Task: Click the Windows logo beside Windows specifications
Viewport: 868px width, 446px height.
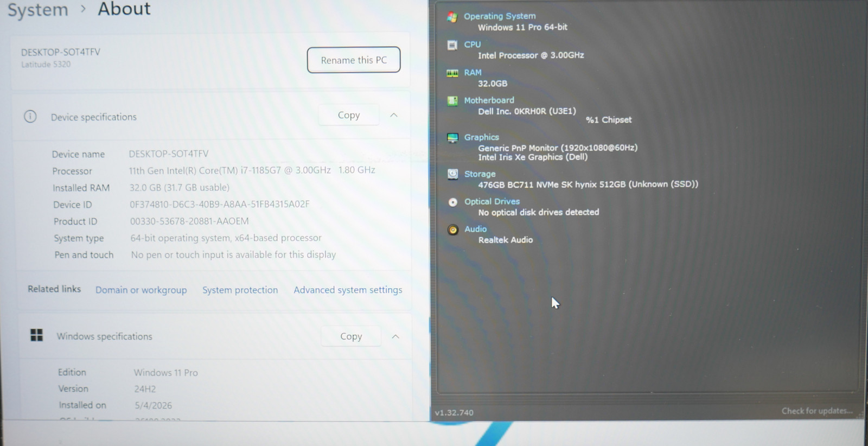Action: point(36,335)
